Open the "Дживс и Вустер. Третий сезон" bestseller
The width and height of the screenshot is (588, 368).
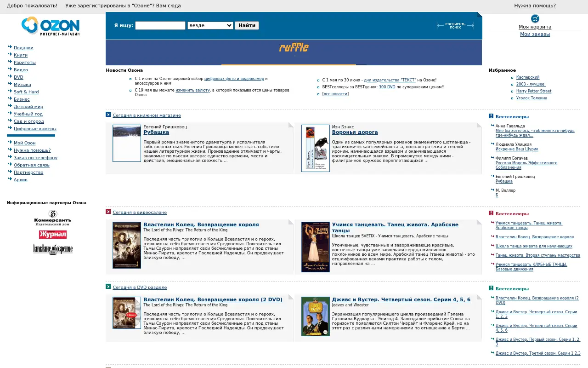(538, 353)
